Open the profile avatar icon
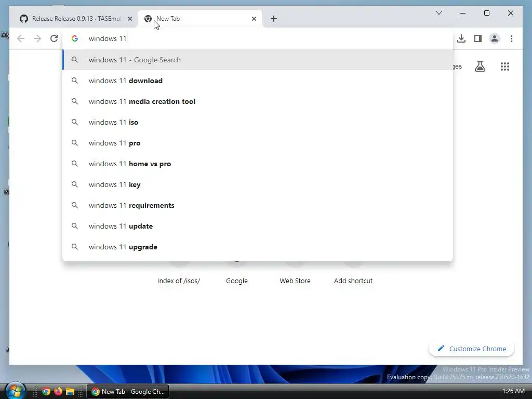 tap(495, 38)
